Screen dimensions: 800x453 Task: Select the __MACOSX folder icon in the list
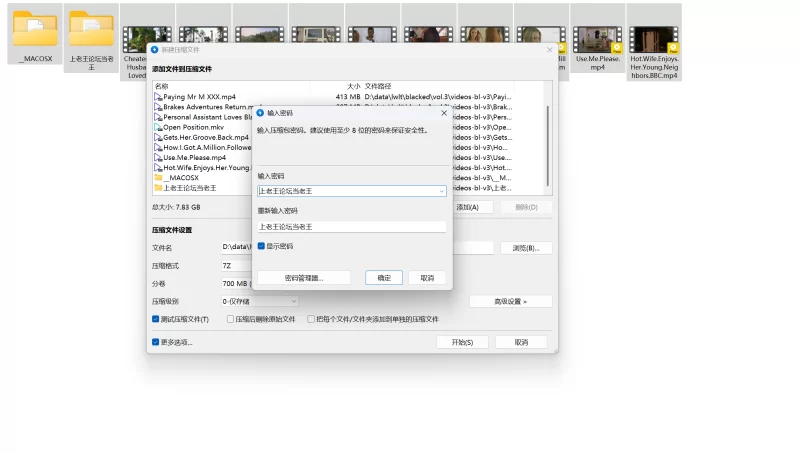coord(158,178)
